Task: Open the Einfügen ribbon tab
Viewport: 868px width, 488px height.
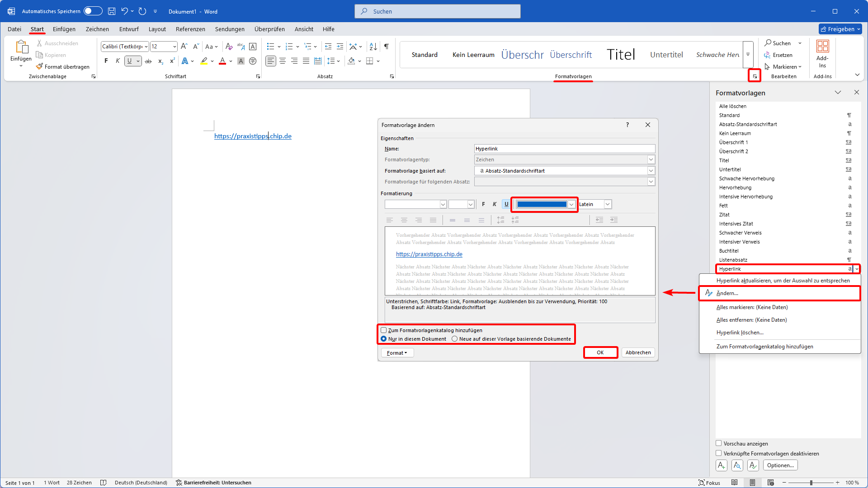Action: (64, 29)
